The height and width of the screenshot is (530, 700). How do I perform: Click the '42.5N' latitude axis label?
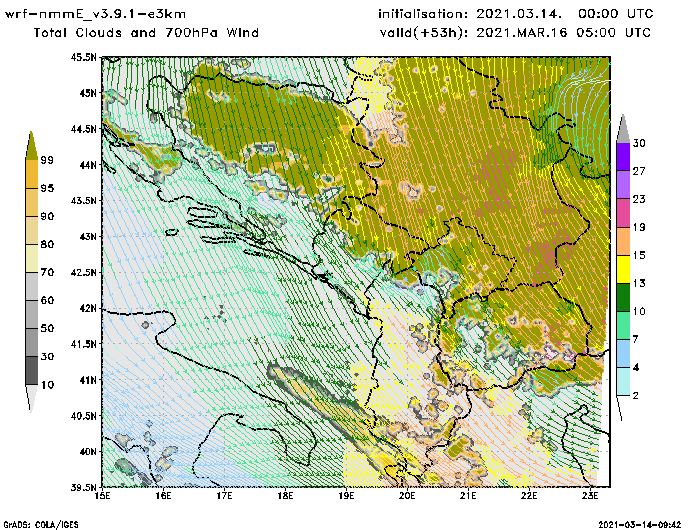[x=83, y=272]
